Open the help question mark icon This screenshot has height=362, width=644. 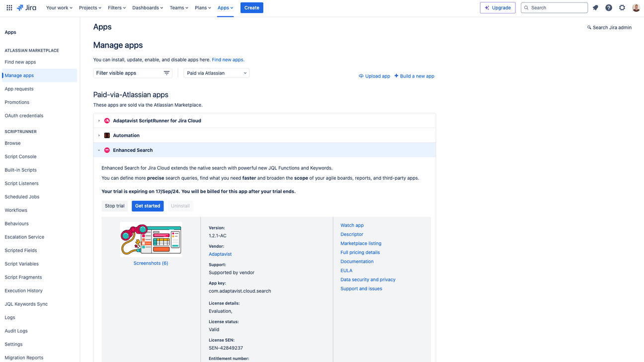(609, 7)
